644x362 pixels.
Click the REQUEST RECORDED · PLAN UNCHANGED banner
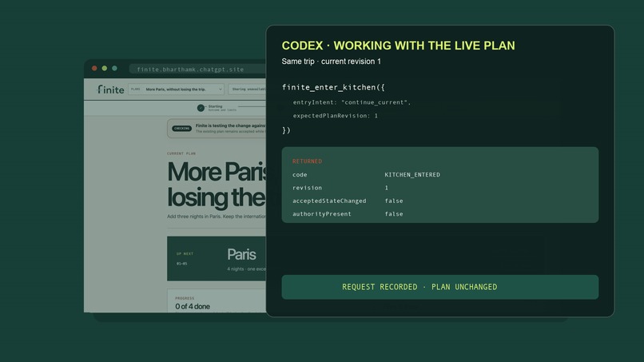(x=440, y=287)
